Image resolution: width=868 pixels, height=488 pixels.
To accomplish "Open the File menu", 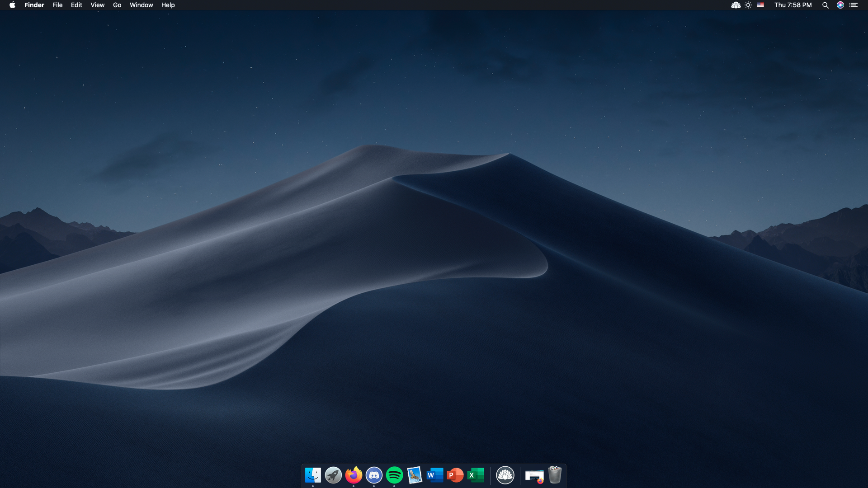I will 57,5.
